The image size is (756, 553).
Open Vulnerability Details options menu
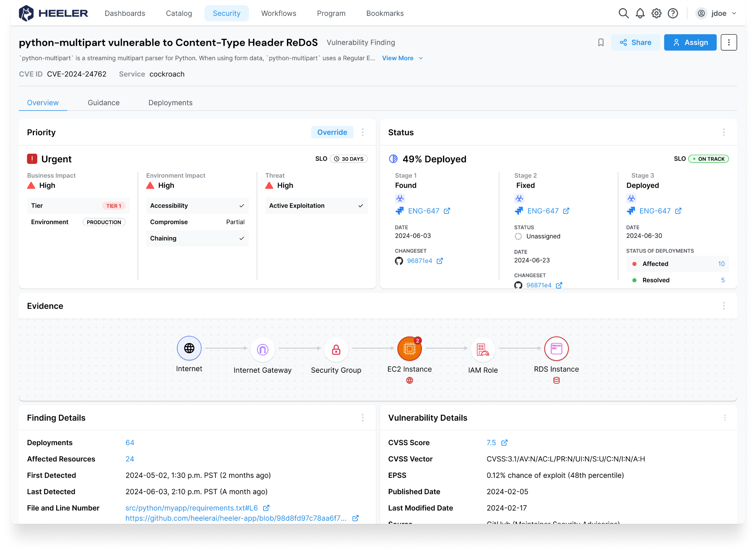coord(725,417)
